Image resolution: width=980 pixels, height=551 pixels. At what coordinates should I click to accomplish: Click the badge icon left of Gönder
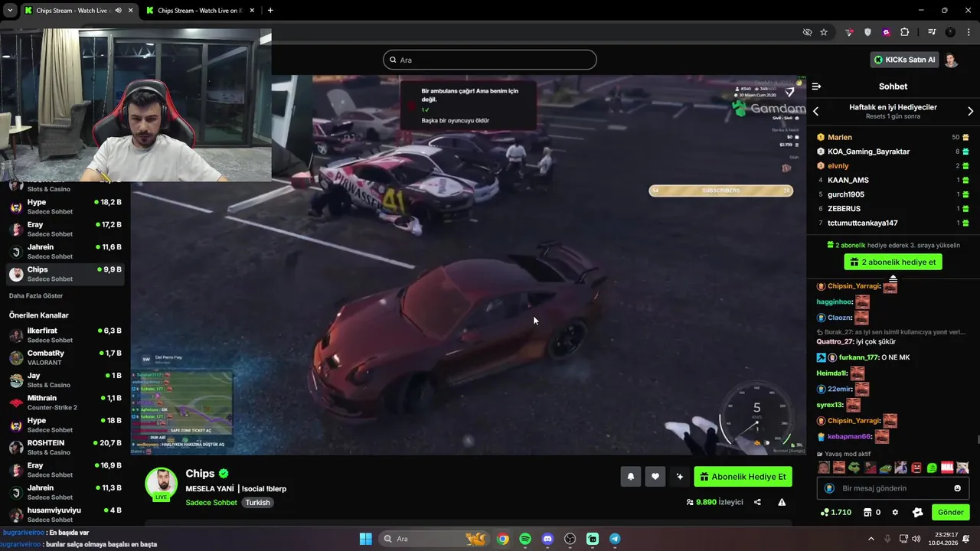pyautogui.click(x=918, y=512)
